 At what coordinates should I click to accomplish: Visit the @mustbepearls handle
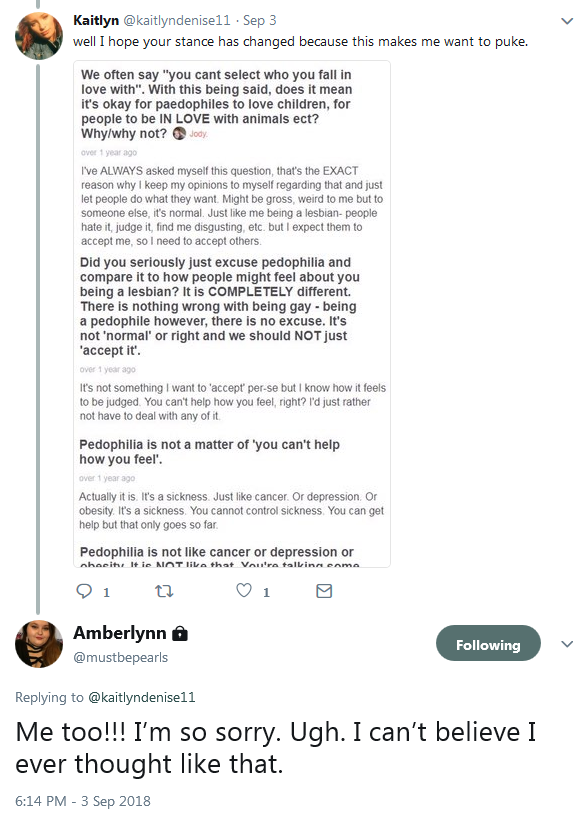click(x=121, y=657)
